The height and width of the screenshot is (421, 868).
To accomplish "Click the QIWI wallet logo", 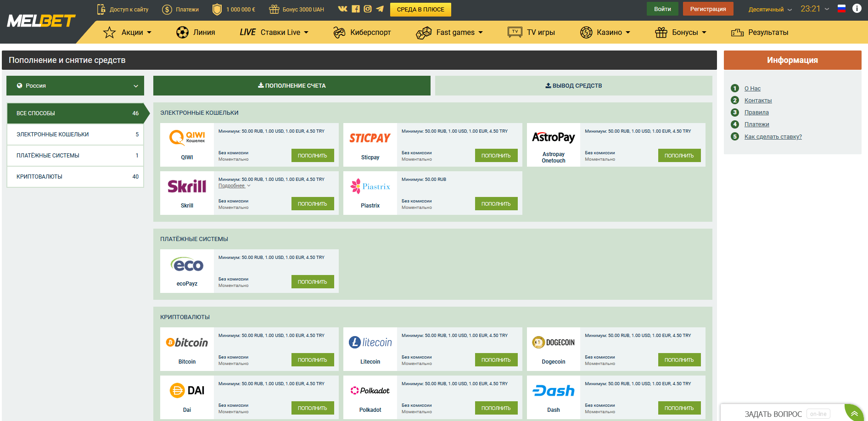I will pos(187,137).
